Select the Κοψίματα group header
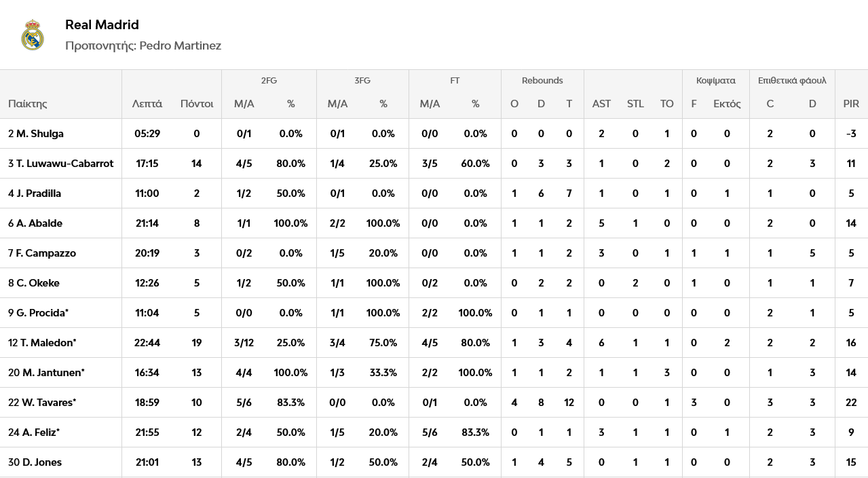Screen dimensions: 868x478 click(x=716, y=81)
